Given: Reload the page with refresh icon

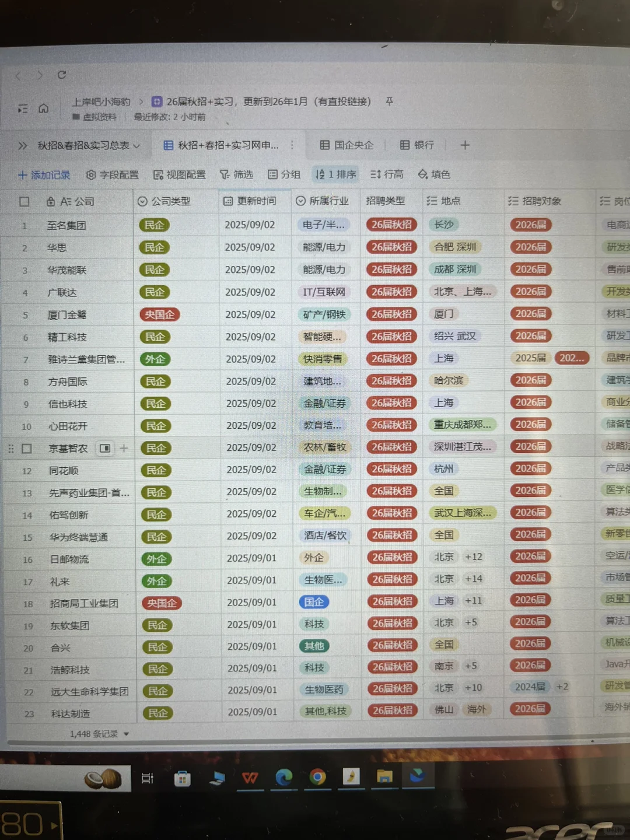Looking at the screenshot, I should [x=62, y=75].
